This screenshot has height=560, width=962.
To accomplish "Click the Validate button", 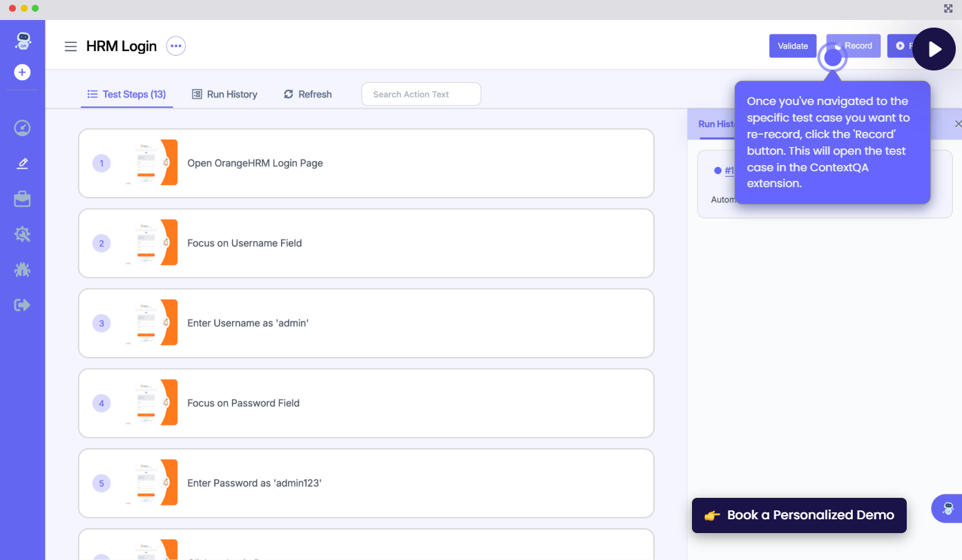I will pos(793,46).
